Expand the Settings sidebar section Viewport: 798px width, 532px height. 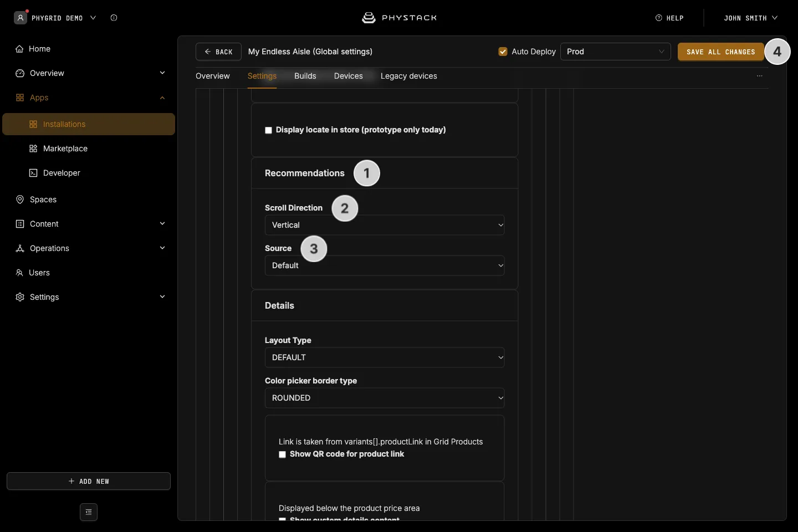pyautogui.click(x=162, y=297)
